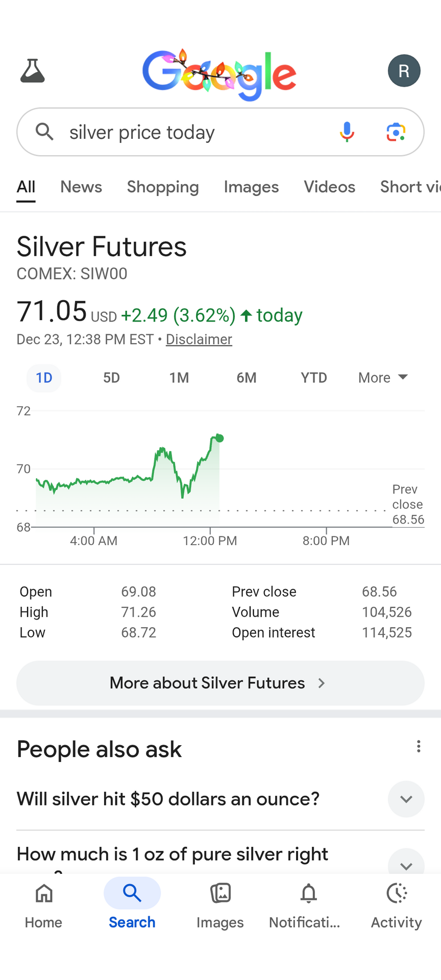Tap More about Silver Futures button
Screen dimensions: 441x980
220,683
